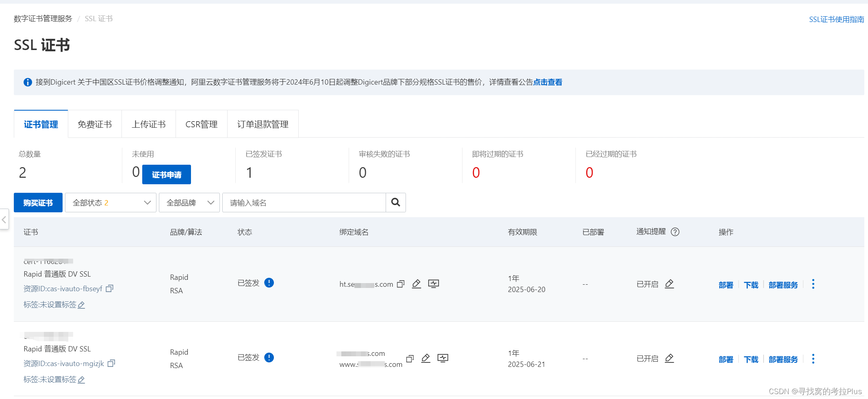The height and width of the screenshot is (399, 868).
Task: Edit bound domain in 2025-06-20 row
Action: tap(417, 284)
